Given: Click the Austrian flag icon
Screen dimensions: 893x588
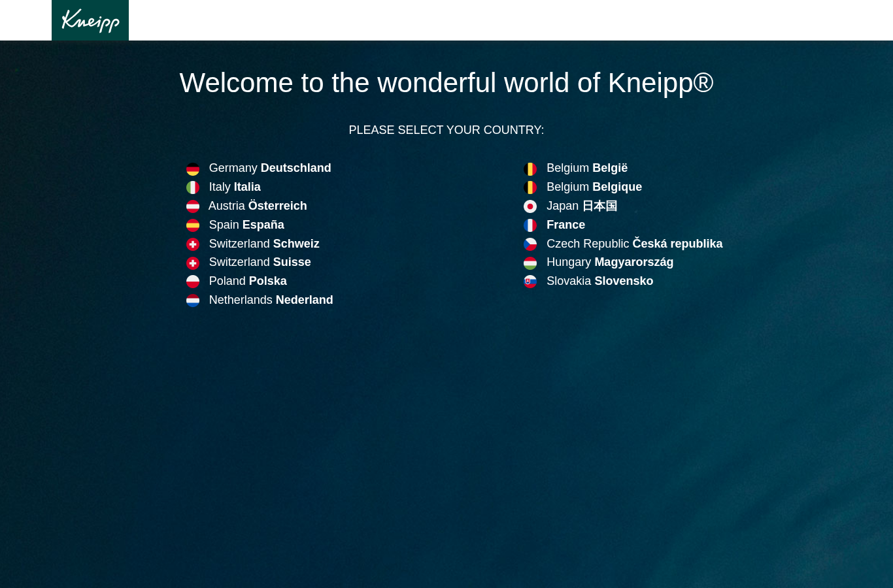Looking at the screenshot, I should pos(193,206).
